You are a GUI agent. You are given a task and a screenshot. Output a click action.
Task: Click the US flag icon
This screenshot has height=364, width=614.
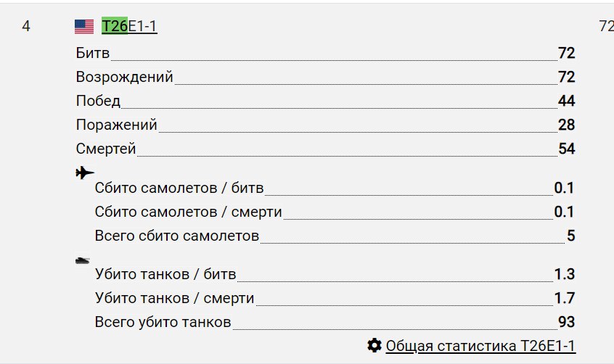pos(84,27)
